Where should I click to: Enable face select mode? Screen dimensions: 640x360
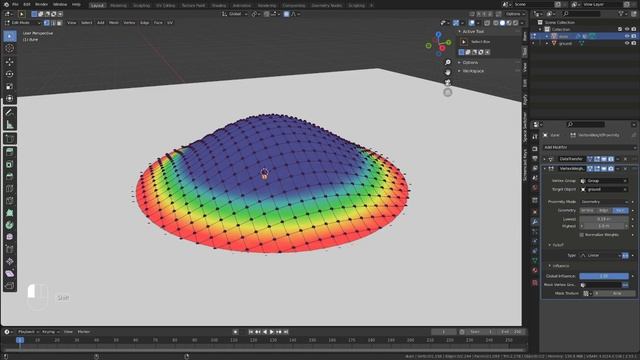[59, 23]
